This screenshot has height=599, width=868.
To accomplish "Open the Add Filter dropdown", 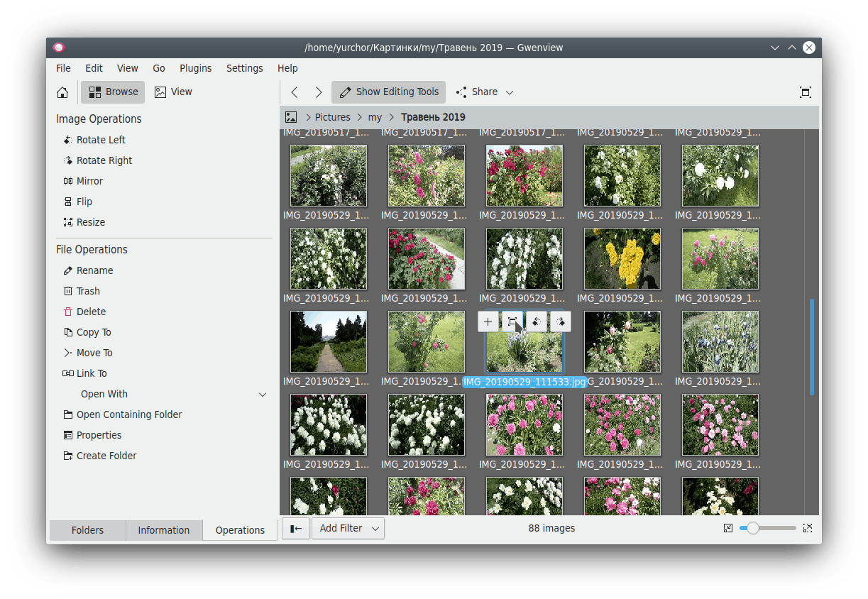I will pos(348,529).
